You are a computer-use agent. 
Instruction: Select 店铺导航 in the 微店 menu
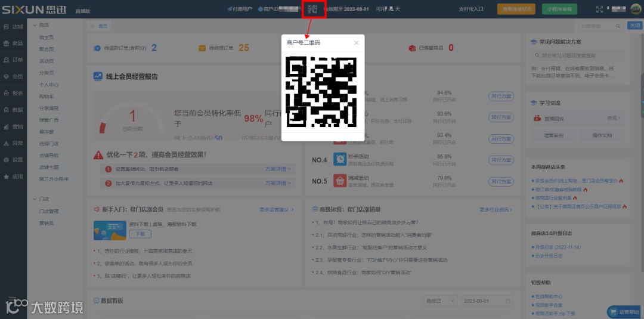pyautogui.click(x=49, y=156)
